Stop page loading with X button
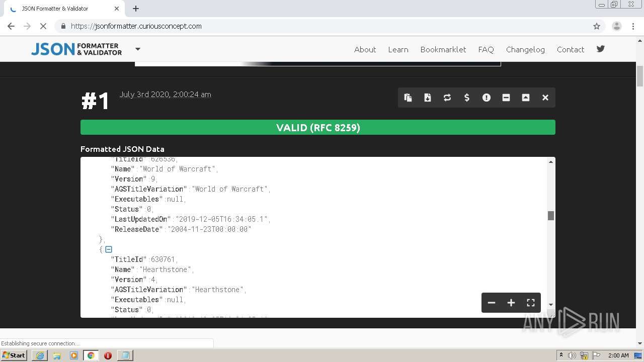 coord(43,26)
